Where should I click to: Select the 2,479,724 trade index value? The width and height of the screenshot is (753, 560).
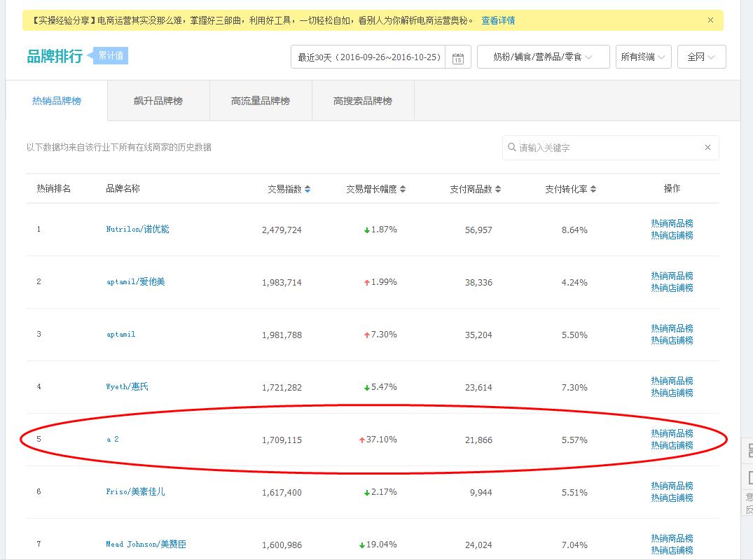click(x=282, y=230)
